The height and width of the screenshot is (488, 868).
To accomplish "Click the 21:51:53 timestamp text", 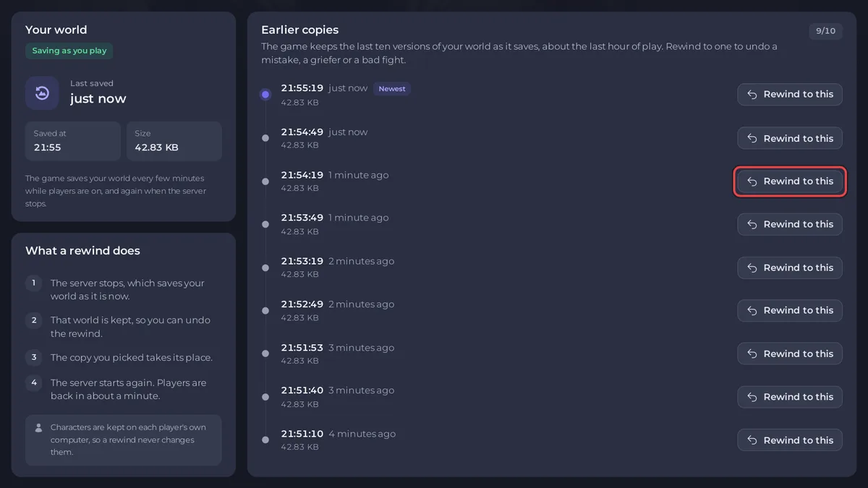I will 302,348.
